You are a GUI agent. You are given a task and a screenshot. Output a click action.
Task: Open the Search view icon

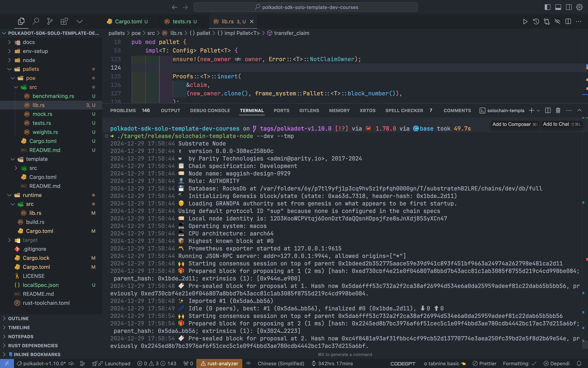tap(36, 21)
